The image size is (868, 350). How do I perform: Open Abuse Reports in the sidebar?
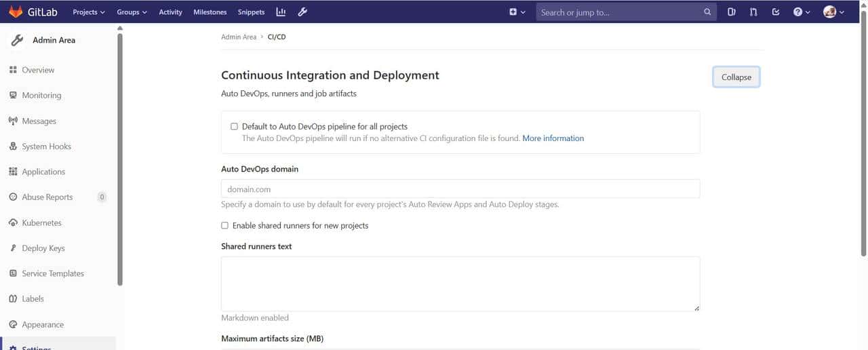[47, 197]
